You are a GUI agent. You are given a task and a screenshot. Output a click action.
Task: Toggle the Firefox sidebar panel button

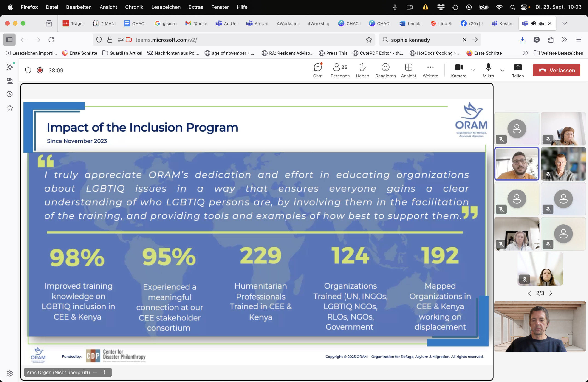pyautogui.click(x=9, y=40)
